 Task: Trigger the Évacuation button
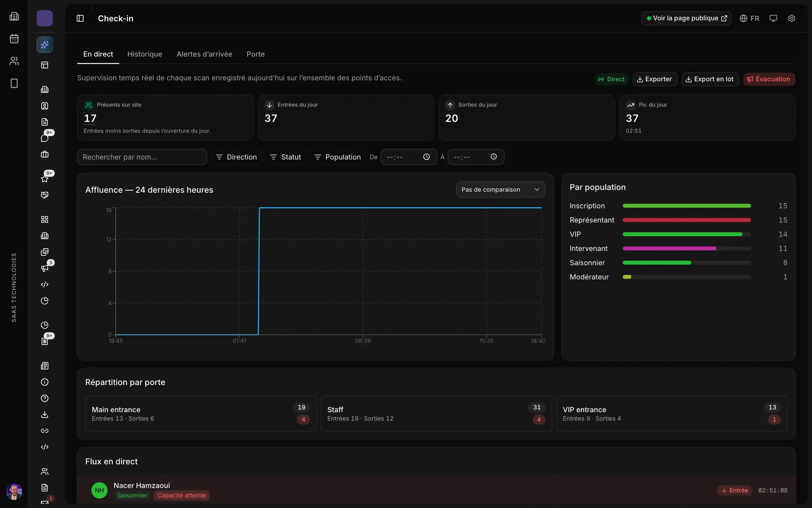click(x=769, y=79)
